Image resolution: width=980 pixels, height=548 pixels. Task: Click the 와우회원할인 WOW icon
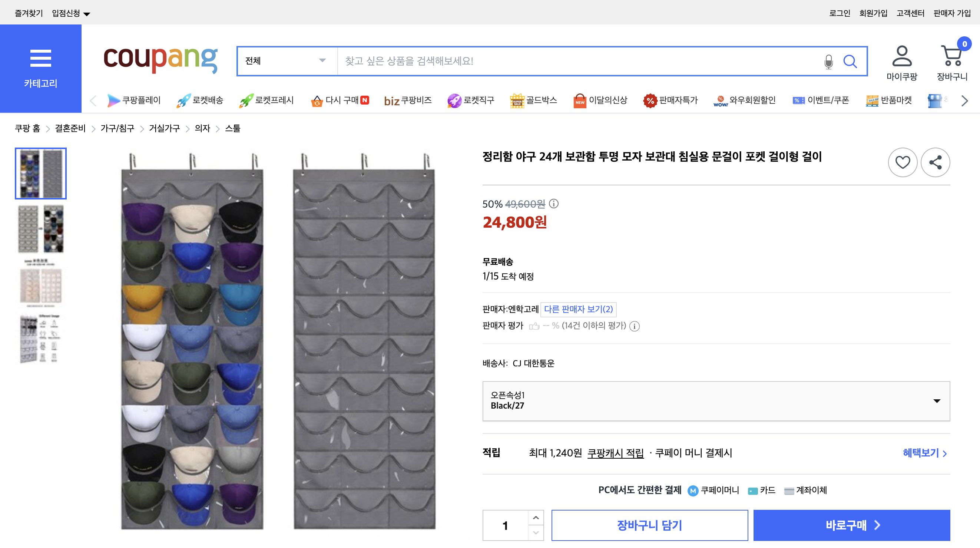pyautogui.click(x=720, y=100)
